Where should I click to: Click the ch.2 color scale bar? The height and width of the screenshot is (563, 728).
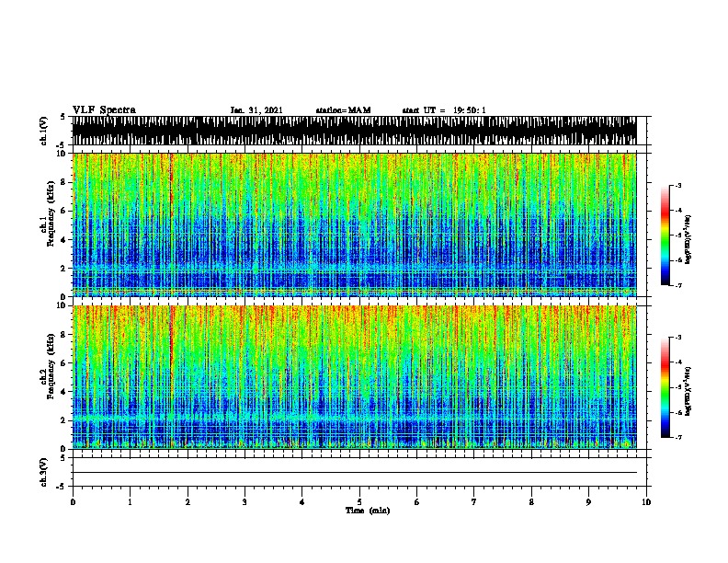coord(665,387)
